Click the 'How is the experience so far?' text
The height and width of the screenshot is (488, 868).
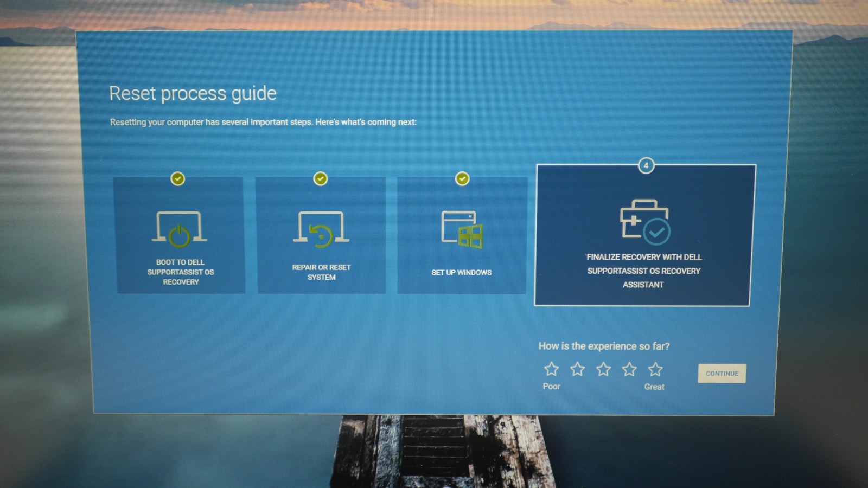(x=604, y=346)
